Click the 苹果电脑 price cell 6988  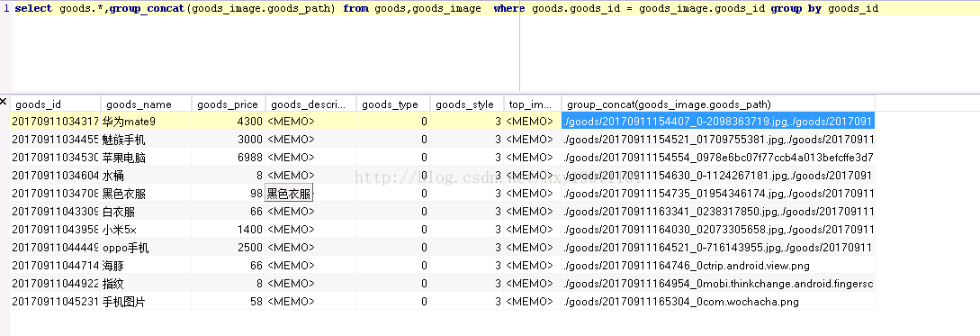(229, 157)
